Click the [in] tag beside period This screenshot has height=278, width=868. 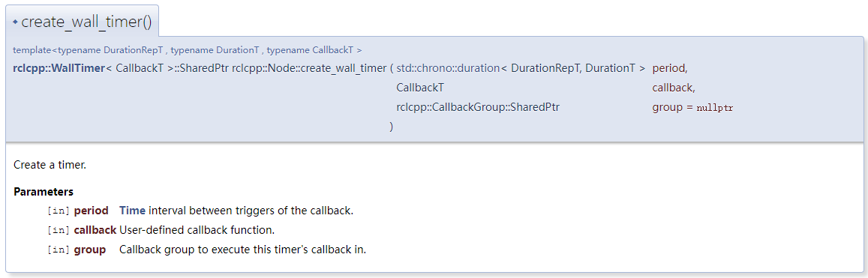pos(59,211)
